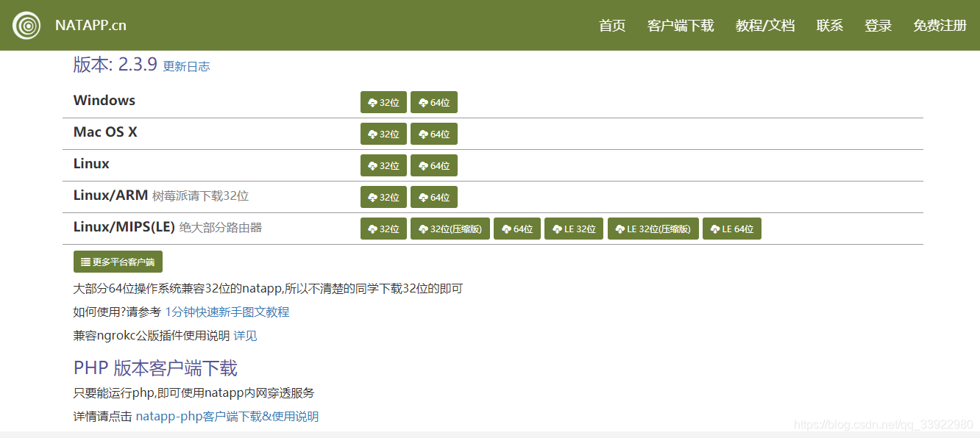
Task: Open the 更新日志 link next to the version
Action: click(186, 66)
